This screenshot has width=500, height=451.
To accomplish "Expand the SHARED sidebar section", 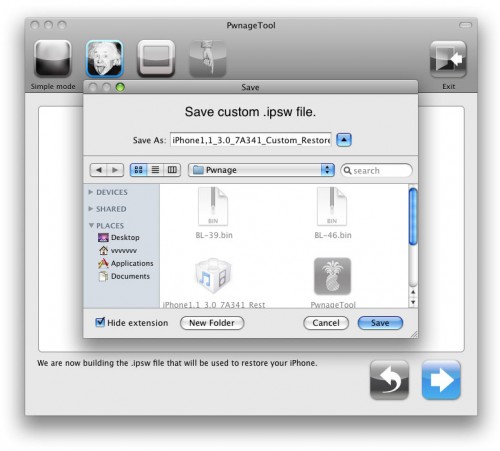I will (x=91, y=209).
